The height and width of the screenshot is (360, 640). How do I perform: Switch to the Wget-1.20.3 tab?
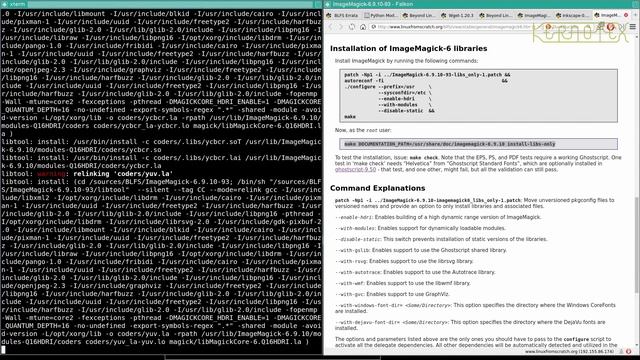[x=457, y=16]
